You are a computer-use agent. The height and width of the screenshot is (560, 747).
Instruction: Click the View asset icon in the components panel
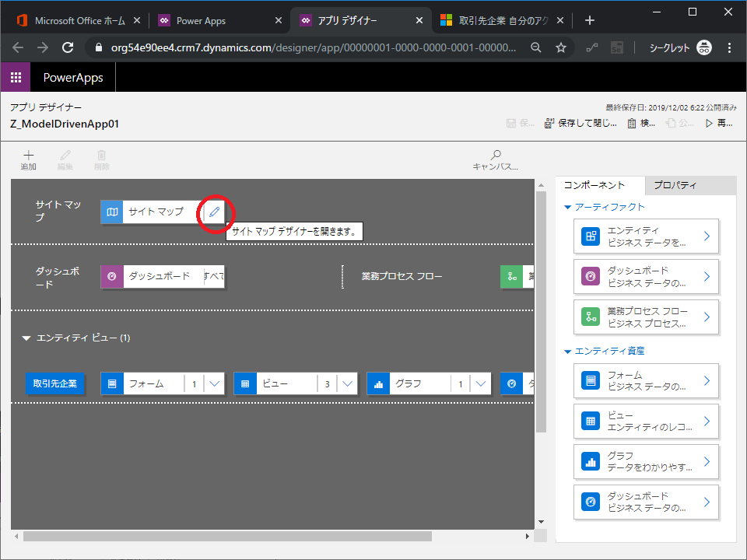591,422
